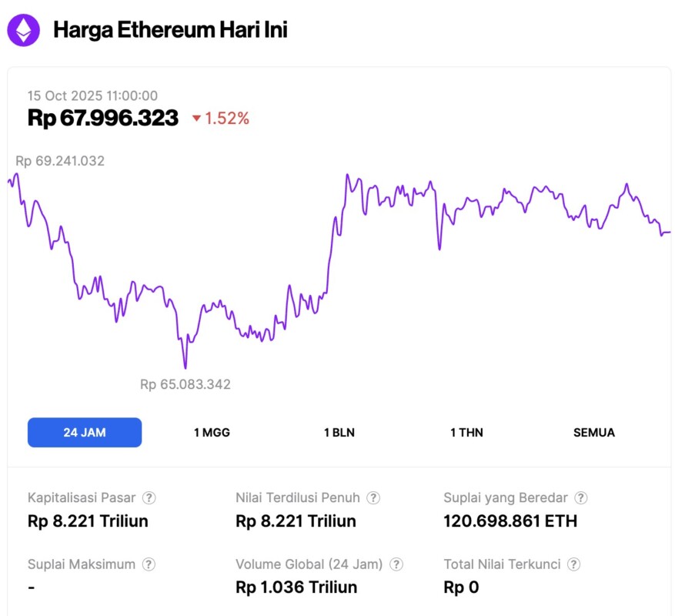Screen dimensions: 675x616
Task: Click the chart low label Rp 65.083.342
Action: pos(185,384)
